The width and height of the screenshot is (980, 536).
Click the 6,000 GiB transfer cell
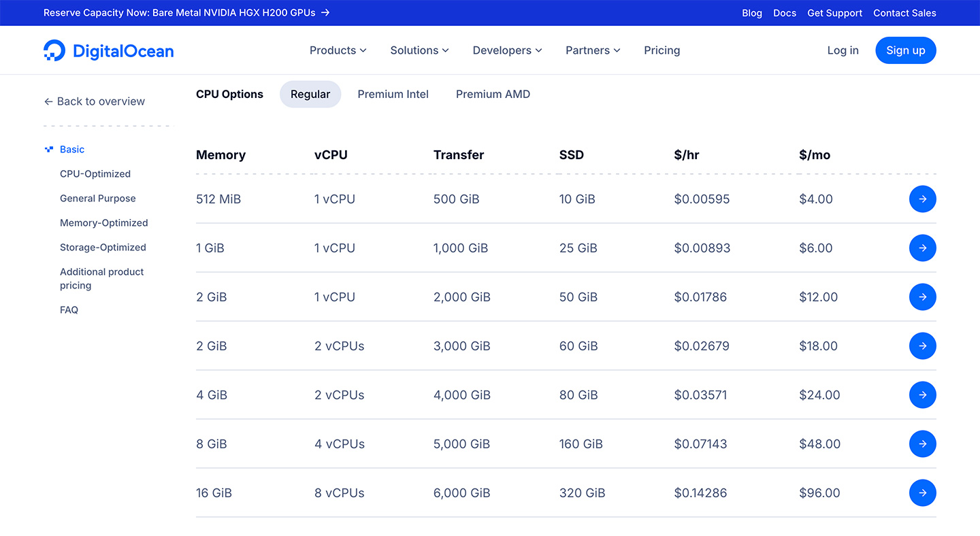(462, 493)
